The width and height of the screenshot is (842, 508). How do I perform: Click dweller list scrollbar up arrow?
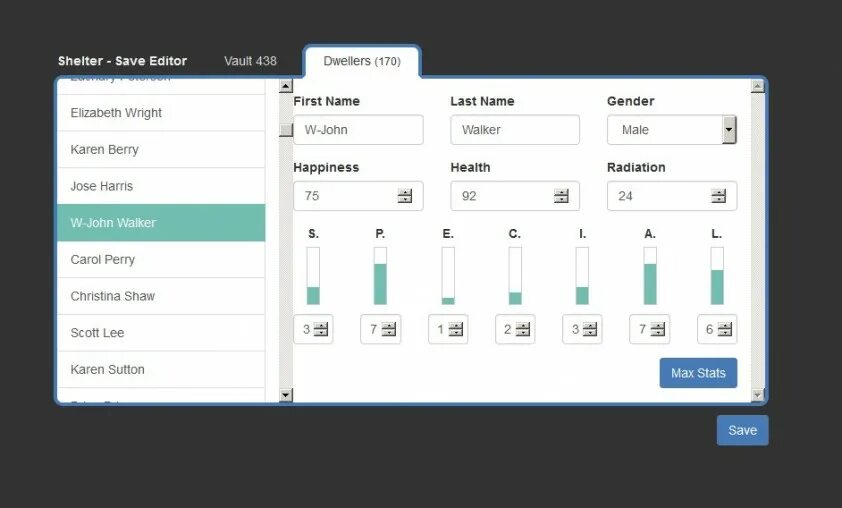click(x=286, y=86)
